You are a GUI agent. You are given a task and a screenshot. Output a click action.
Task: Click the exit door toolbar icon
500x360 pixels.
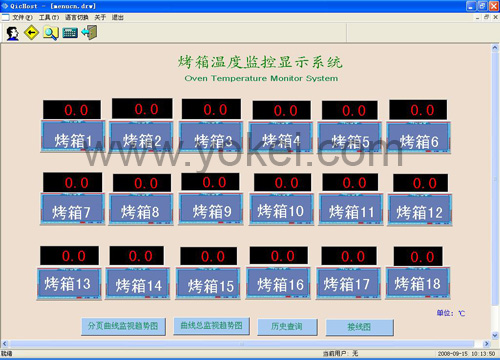(89, 33)
